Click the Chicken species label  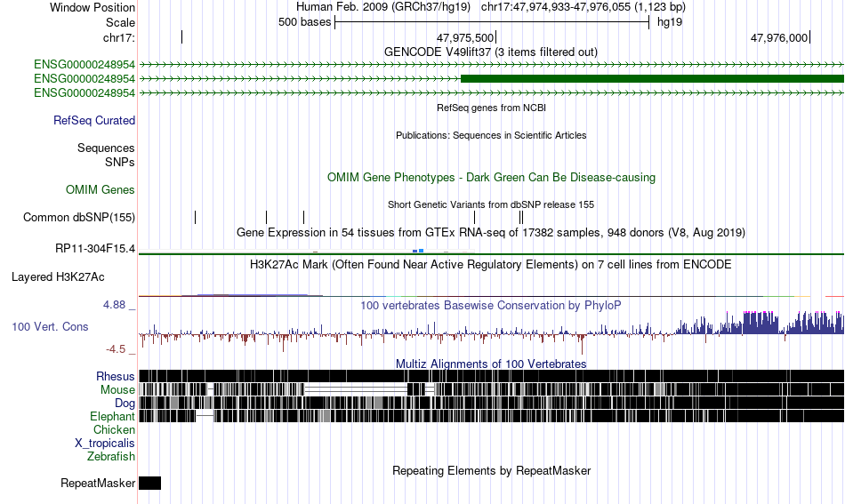114,429
